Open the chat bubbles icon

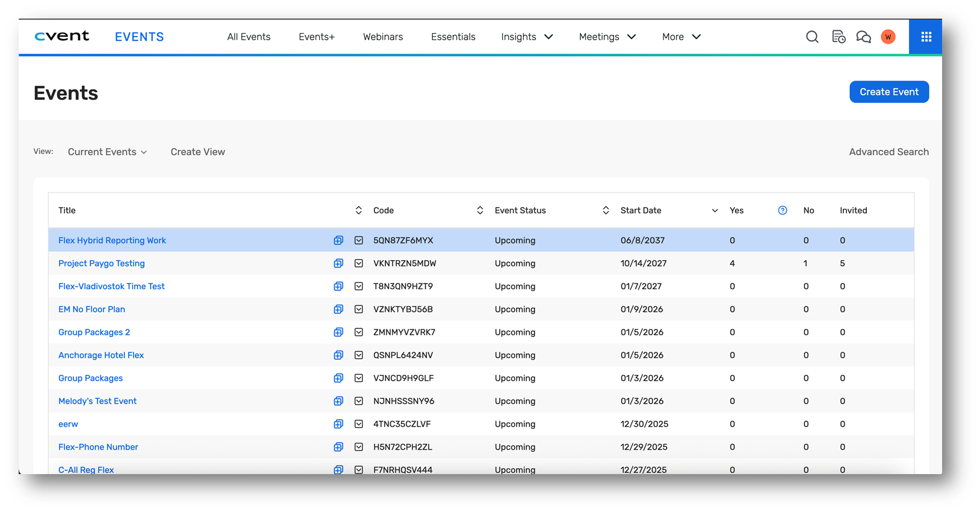point(863,37)
